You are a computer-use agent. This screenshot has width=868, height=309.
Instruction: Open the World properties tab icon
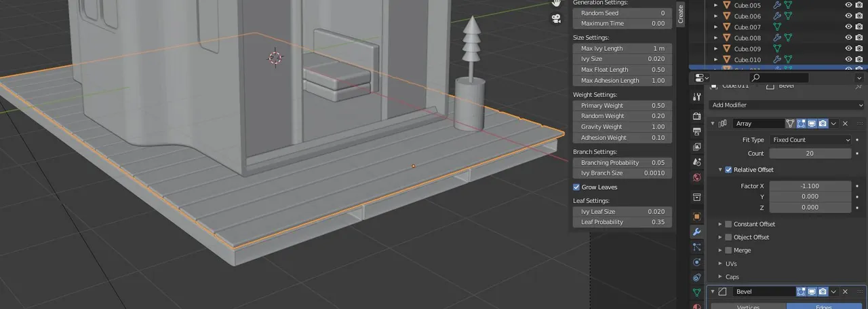coord(696,178)
